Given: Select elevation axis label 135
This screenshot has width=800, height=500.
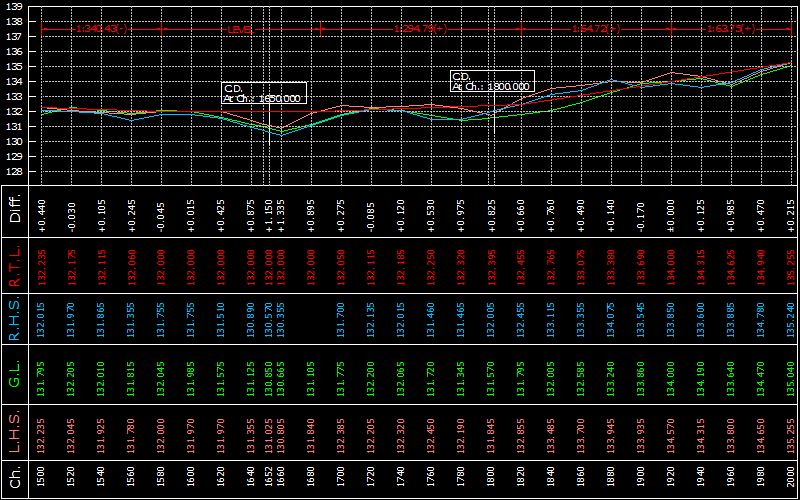Looking at the screenshot, I should tap(16, 67).
